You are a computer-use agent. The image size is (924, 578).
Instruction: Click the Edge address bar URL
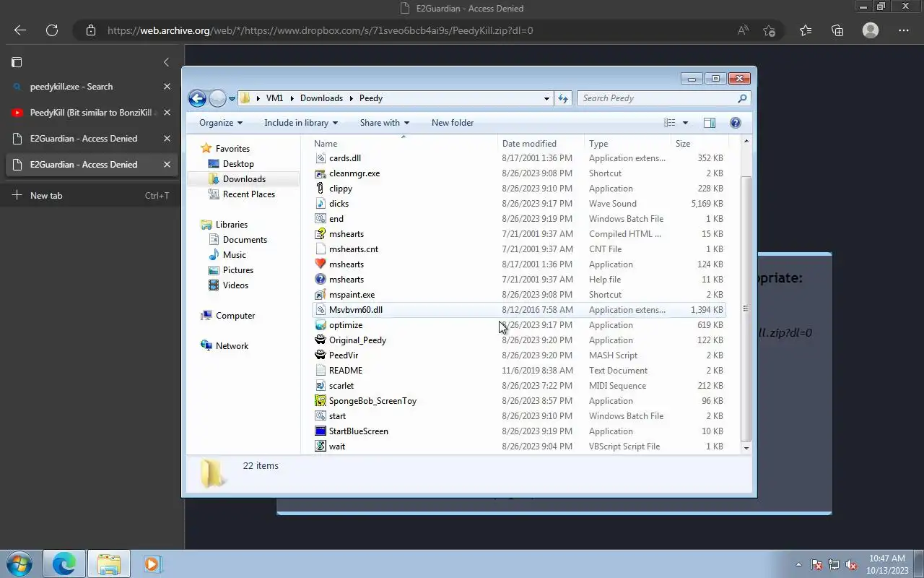[x=321, y=30]
